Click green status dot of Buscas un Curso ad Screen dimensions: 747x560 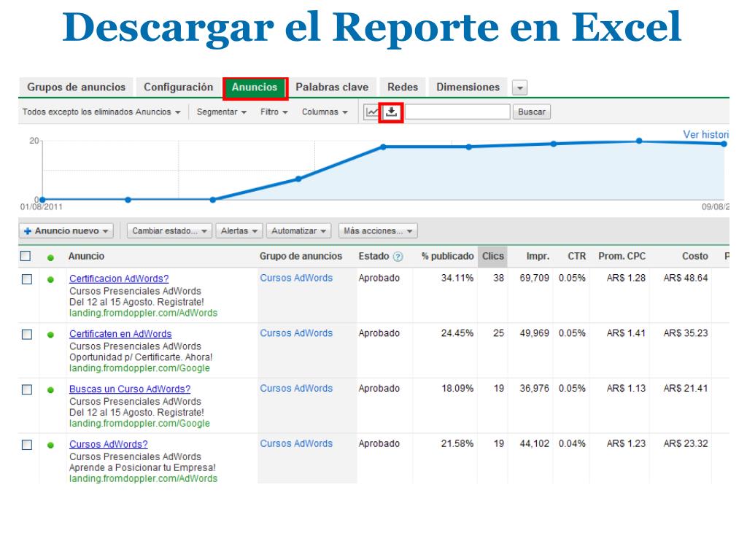coord(50,390)
